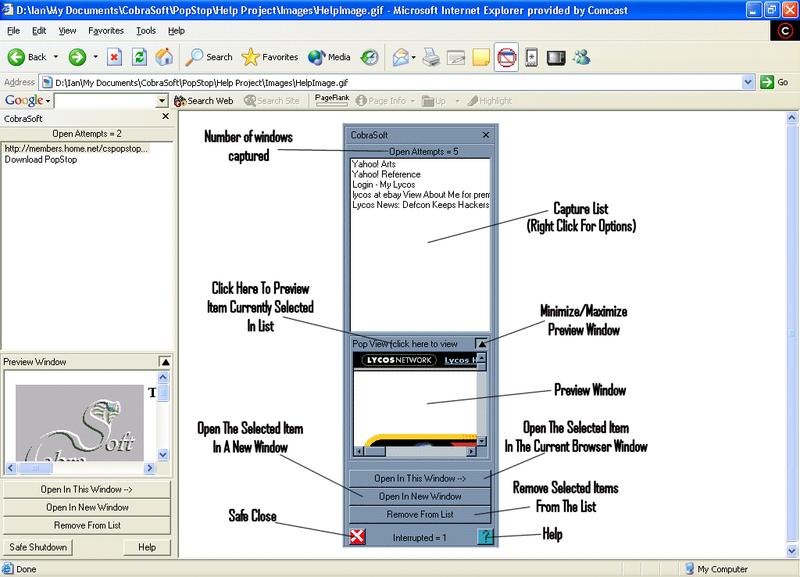Expand the Mail button dropdown arrow
The image size is (800, 577).
pos(413,57)
